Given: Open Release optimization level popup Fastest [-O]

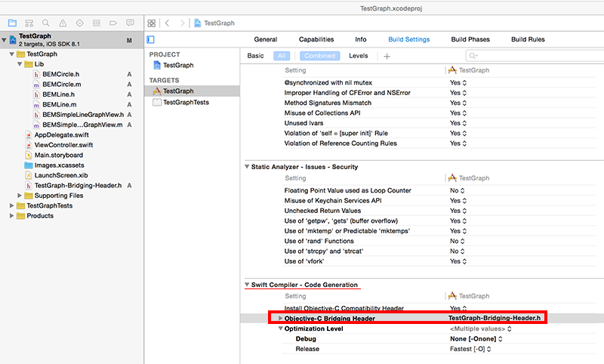Looking at the screenshot, I should pos(470,349).
